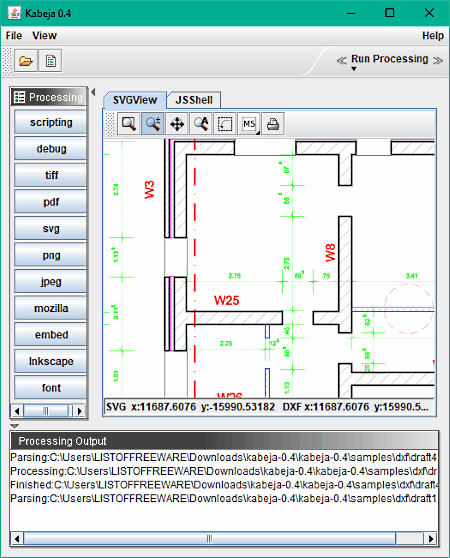Click the left chevrons beside Run Processing
This screenshot has height=558, width=450.
(x=342, y=60)
